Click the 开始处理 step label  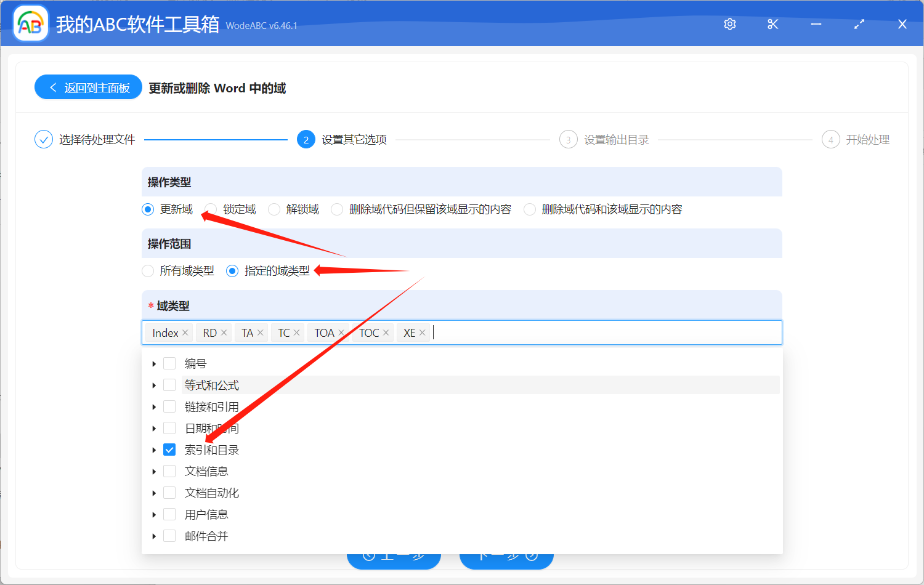tap(869, 139)
